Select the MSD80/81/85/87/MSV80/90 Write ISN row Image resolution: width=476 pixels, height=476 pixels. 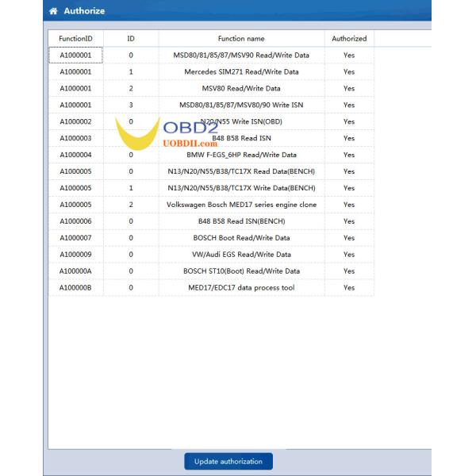(x=241, y=105)
